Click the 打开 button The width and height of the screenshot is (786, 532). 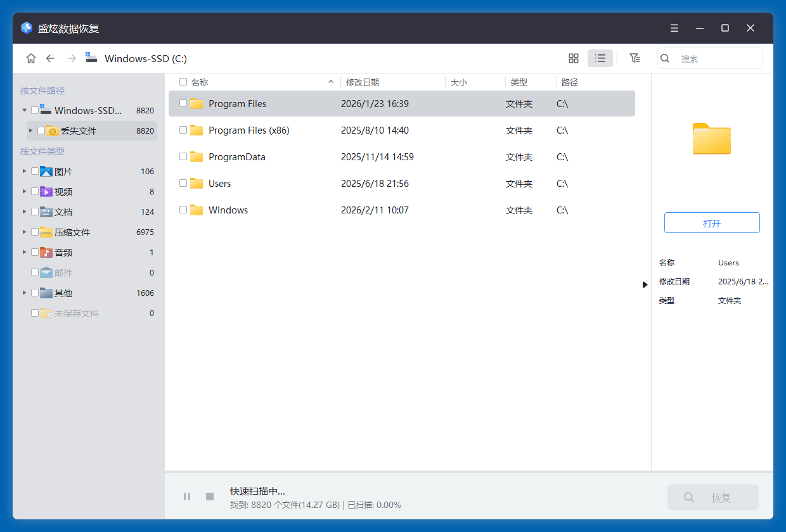[x=712, y=222]
